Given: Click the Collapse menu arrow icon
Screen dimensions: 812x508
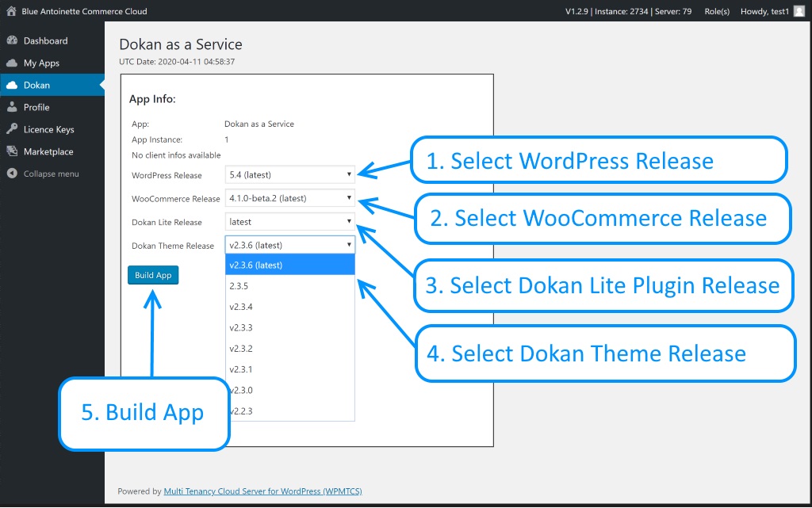Looking at the screenshot, I should [12, 174].
